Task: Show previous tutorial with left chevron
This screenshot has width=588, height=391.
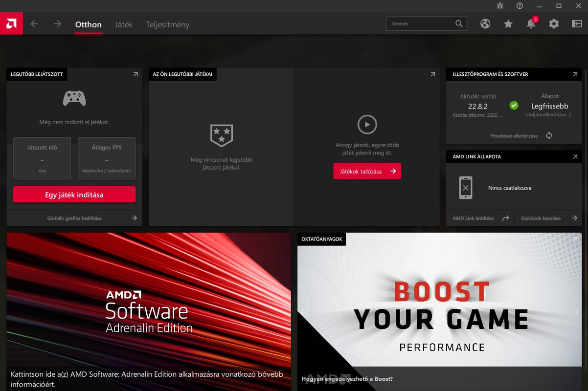Action: point(302,311)
